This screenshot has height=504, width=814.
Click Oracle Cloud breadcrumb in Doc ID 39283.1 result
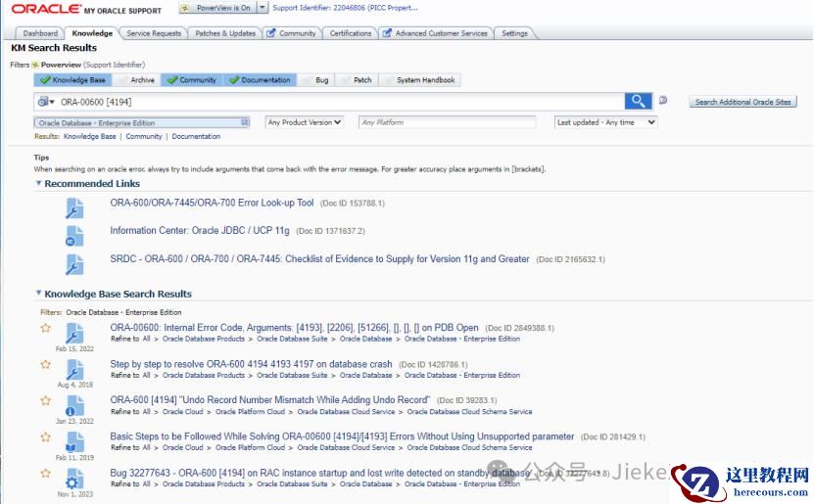pos(183,411)
